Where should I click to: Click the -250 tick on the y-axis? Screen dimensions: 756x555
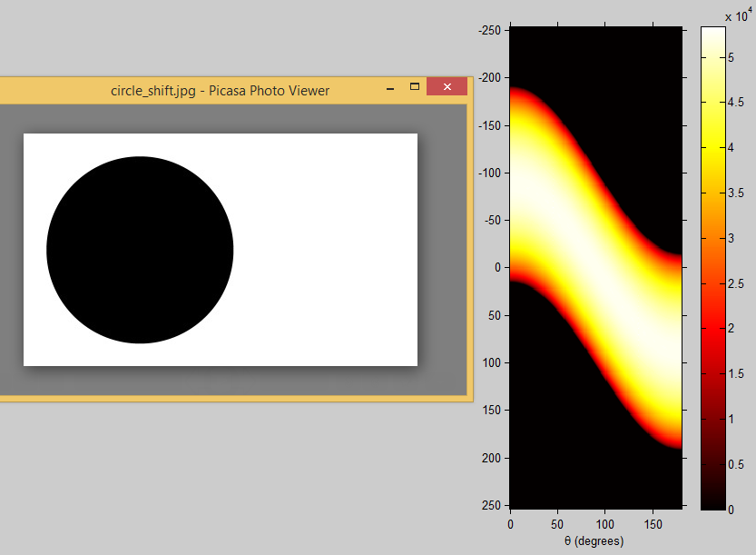(x=489, y=31)
